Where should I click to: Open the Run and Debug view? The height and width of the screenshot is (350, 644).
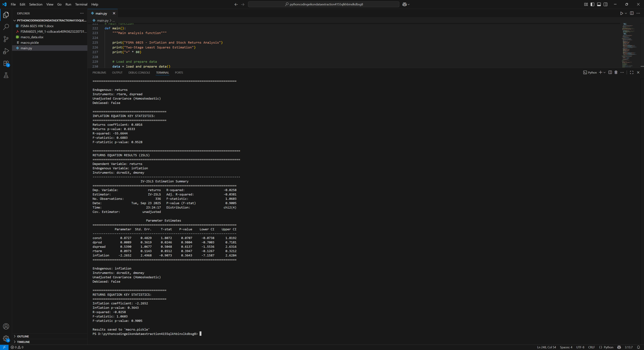(x=6, y=51)
